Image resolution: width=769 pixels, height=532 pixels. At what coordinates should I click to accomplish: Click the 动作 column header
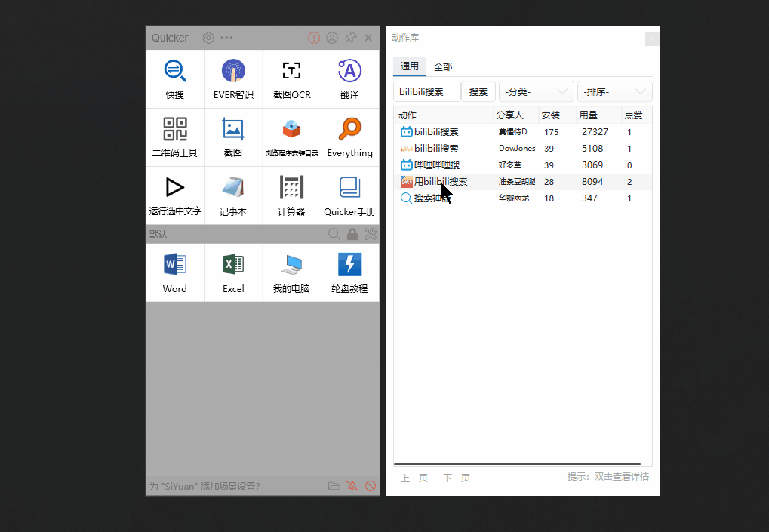pos(444,115)
